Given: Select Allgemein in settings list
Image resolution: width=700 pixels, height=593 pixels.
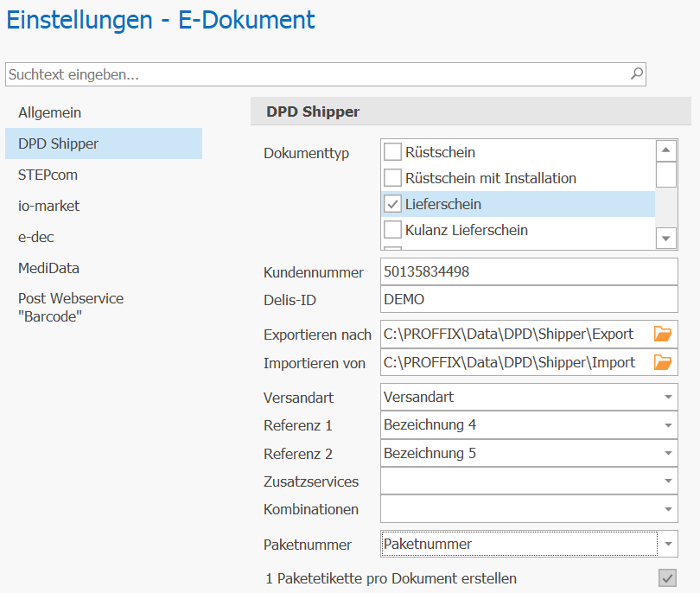Looking at the screenshot, I should pyautogui.click(x=104, y=112).
